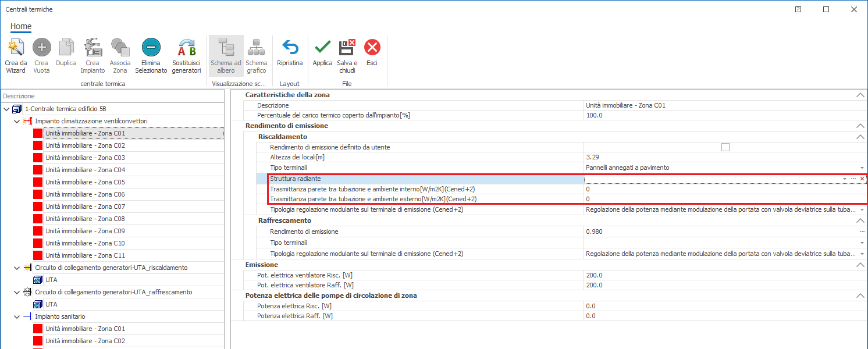Collapse the Rendimento di emissione section
The image size is (868, 349).
coord(860,126)
